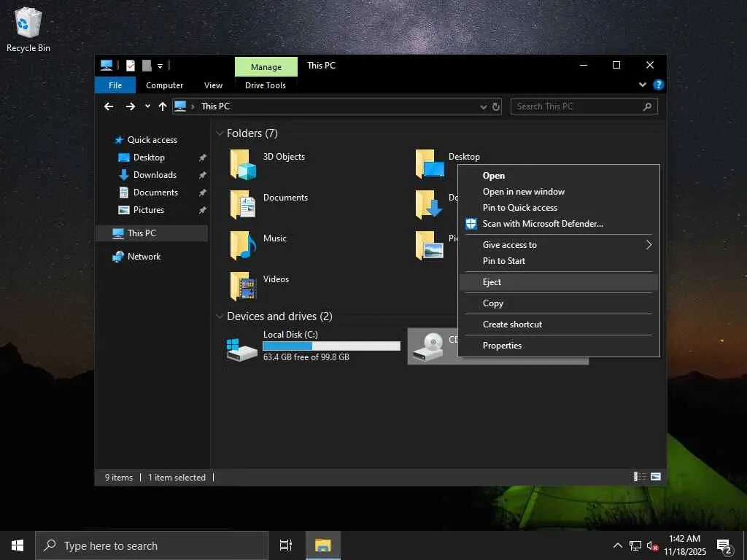Viewport: 747px width, 560px height.
Task: Click File Explorer icon in taskbar
Action: point(322,545)
